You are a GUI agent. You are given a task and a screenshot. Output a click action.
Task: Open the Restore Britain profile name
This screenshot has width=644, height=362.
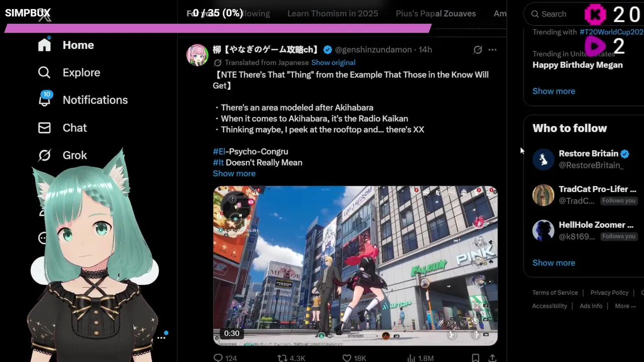588,154
